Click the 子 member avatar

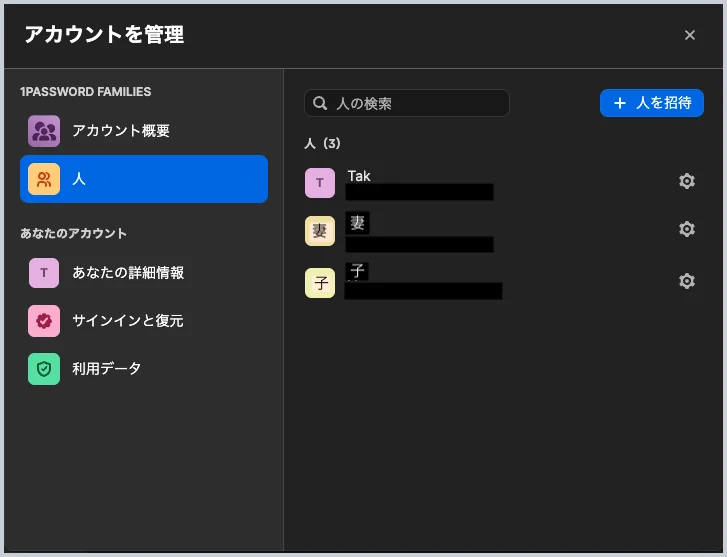(x=320, y=283)
